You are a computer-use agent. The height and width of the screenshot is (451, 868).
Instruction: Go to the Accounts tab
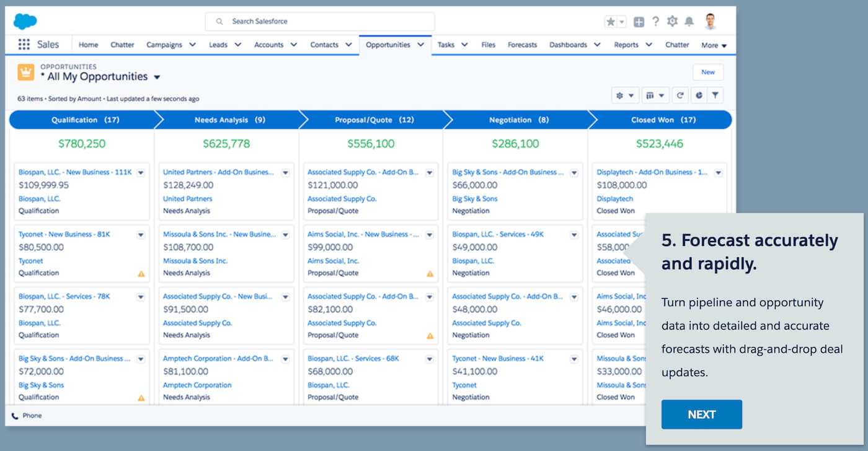tap(268, 45)
